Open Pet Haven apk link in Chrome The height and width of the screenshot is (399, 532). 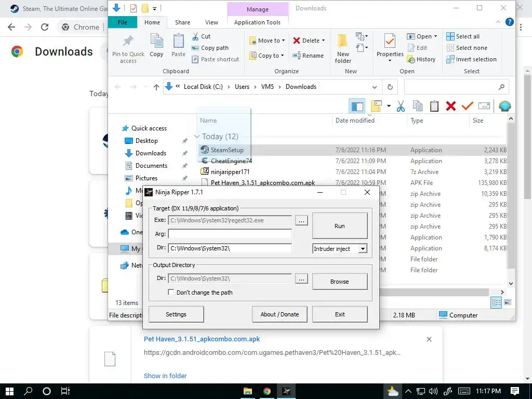(202, 339)
